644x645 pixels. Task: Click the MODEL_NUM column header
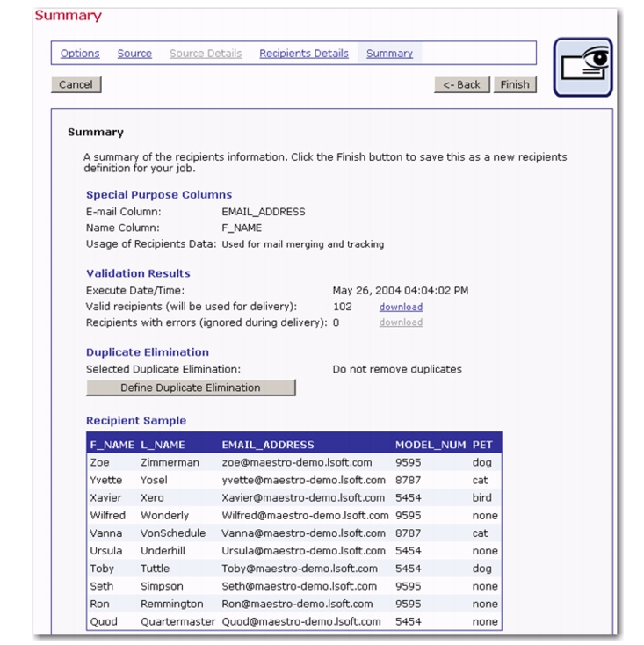pyautogui.click(x=430, y=445)
